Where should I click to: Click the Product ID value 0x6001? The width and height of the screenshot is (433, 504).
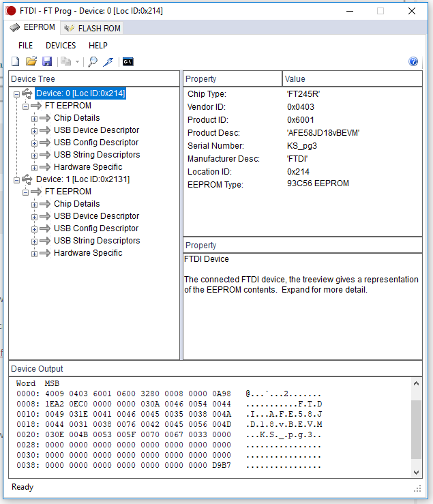click(x=300, y=120)
